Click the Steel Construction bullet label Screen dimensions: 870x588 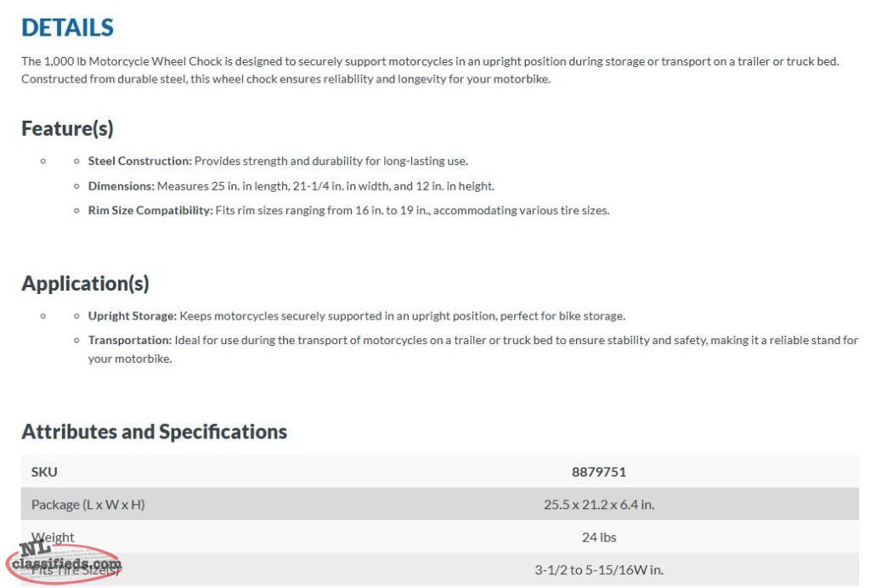pos(140,161)
